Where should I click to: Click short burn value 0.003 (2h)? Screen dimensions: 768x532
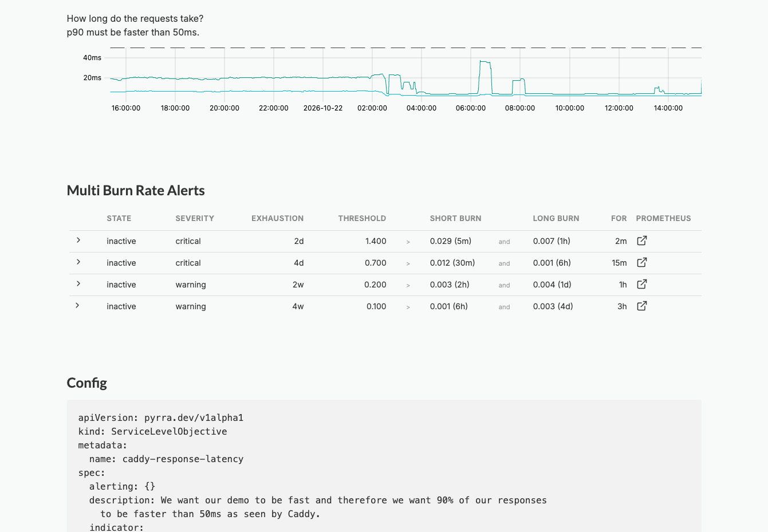(x=450, y=285)
